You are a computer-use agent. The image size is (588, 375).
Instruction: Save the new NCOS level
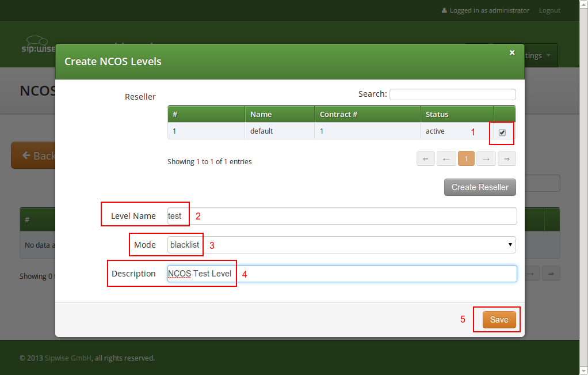(498, 319)
